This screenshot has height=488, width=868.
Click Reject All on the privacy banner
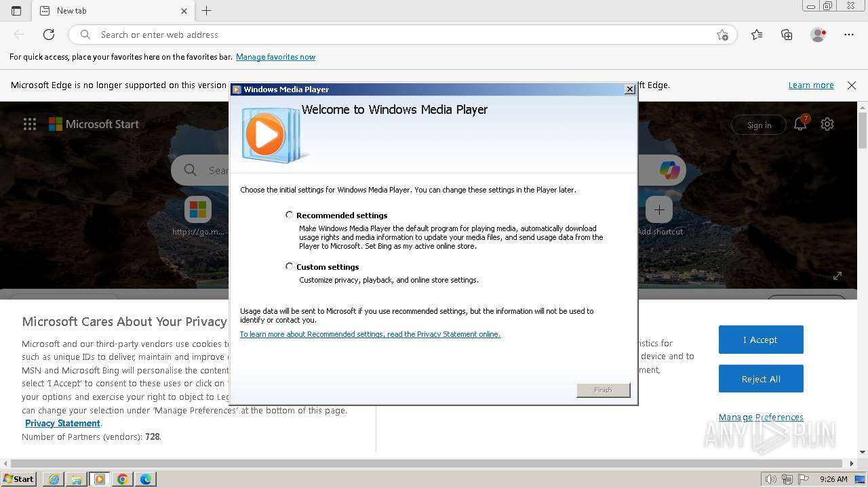coord(761,379)
